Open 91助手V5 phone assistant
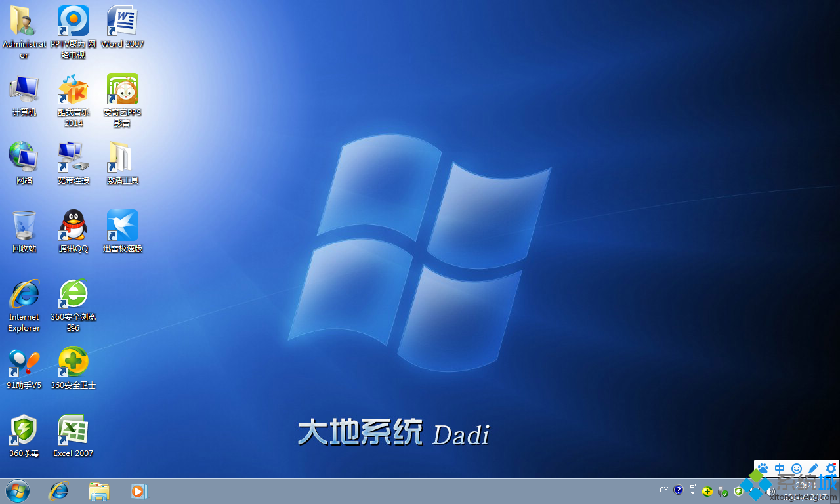This screenshot has width=840, height=504. click(24, 360)
